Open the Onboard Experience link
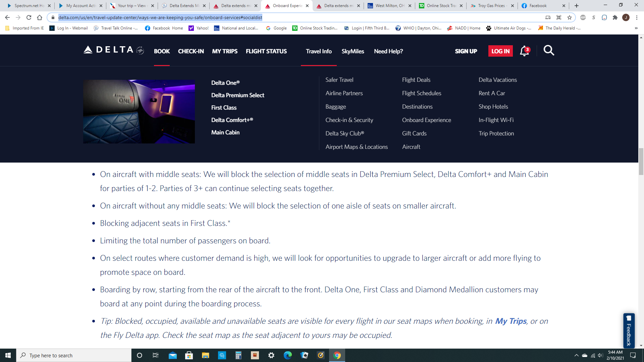The height and width of the screenshot is (362, 644). tap(427, 120)
